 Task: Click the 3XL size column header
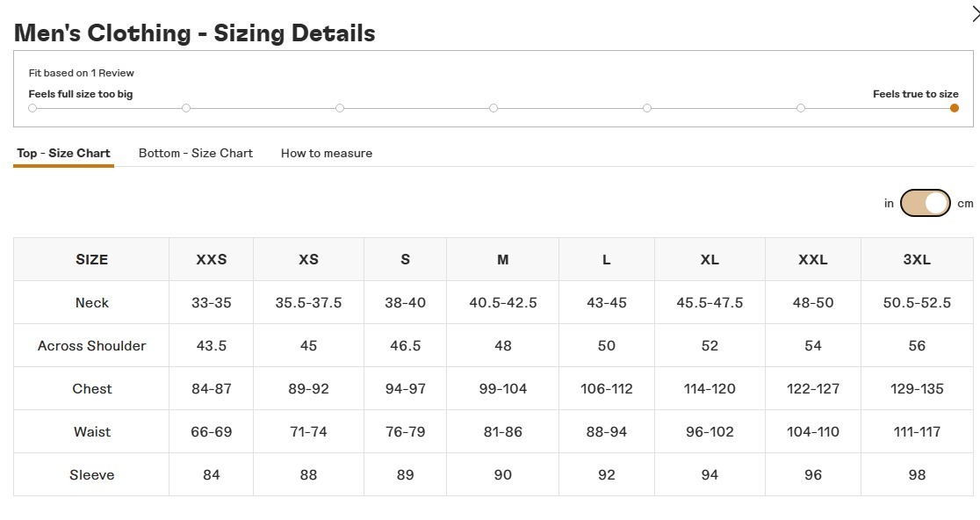(917, 259)
